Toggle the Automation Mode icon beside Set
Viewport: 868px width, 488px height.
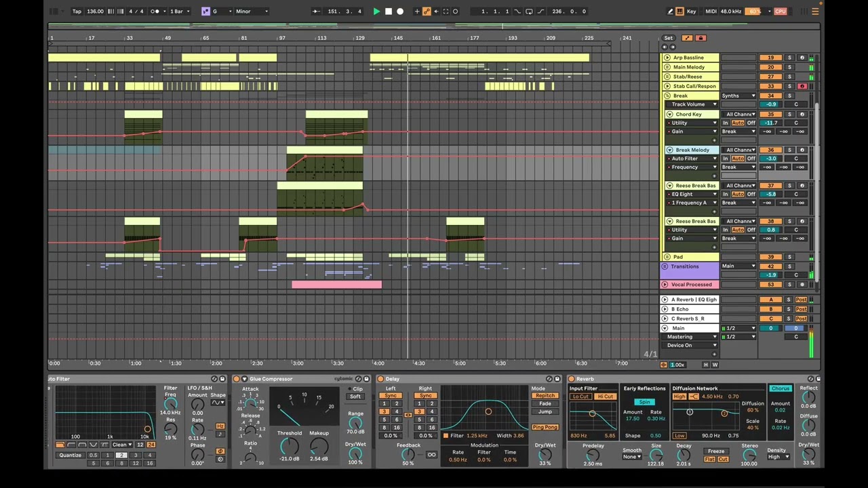[x=688, y=38]
